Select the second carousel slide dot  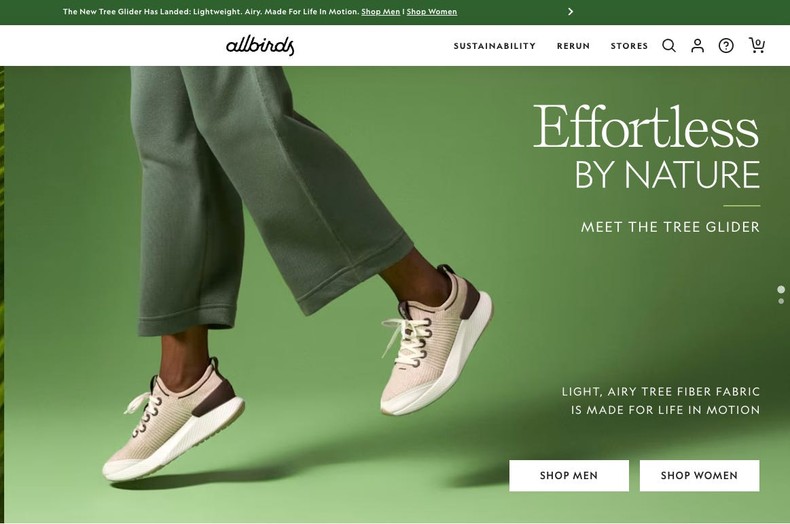781,301
